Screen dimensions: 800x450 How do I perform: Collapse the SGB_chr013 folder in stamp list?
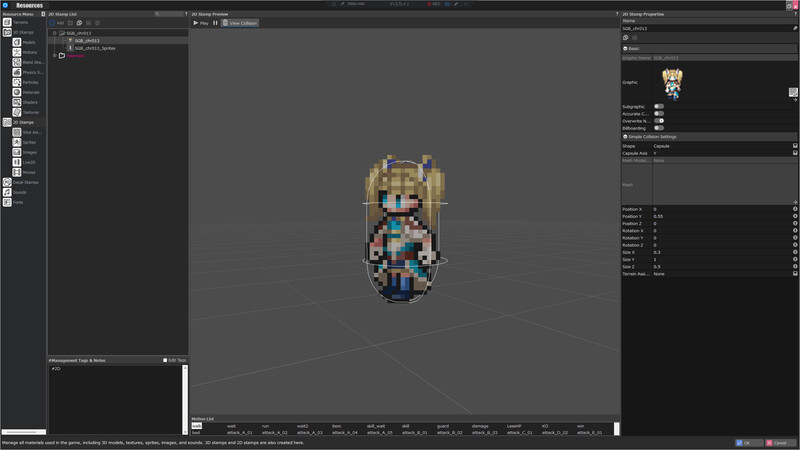tap(55, 33)
